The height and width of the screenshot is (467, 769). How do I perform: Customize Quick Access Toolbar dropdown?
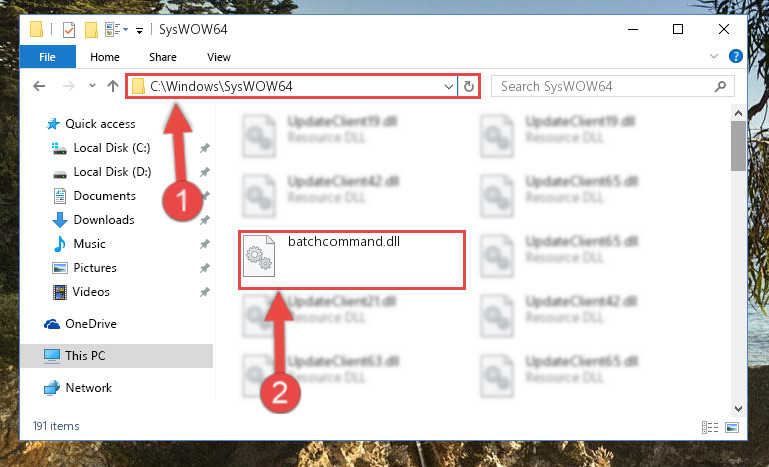139,31
